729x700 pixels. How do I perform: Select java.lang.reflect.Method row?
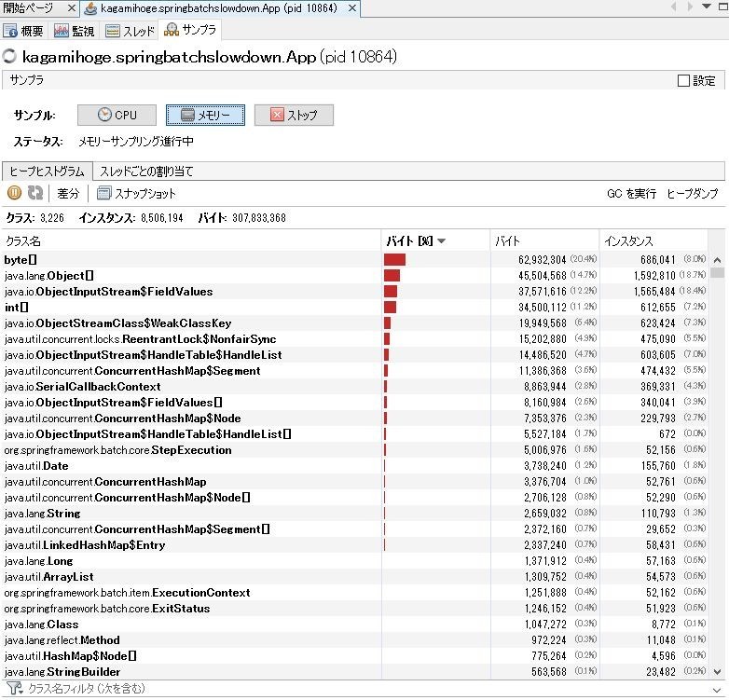coord(355,640)
